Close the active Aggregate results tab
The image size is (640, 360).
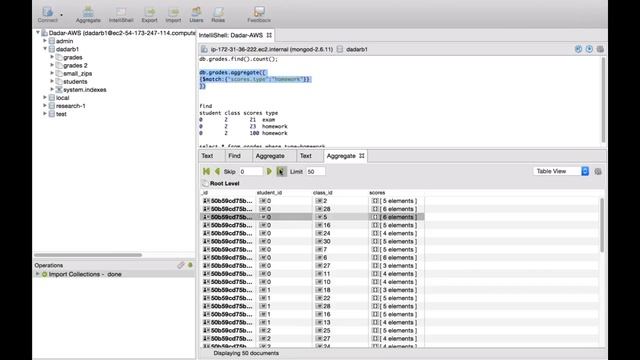pos(362,156)
